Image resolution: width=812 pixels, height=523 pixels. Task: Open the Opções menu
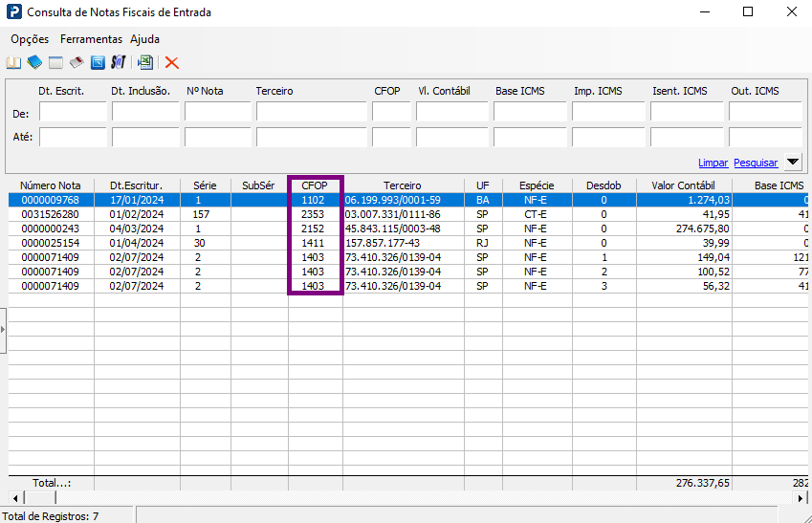tap(30, 39)
